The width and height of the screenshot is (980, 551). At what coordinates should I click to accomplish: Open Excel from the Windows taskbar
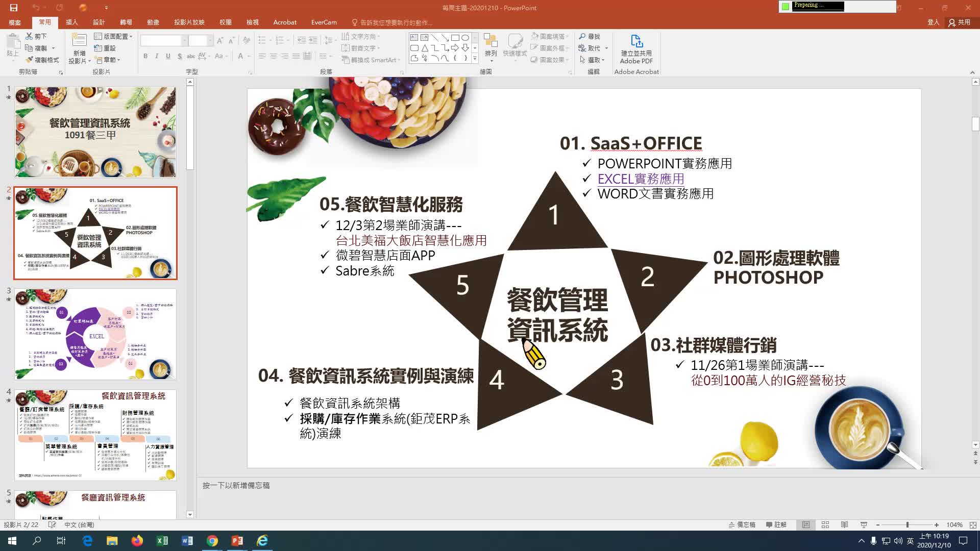click(162, 541)
